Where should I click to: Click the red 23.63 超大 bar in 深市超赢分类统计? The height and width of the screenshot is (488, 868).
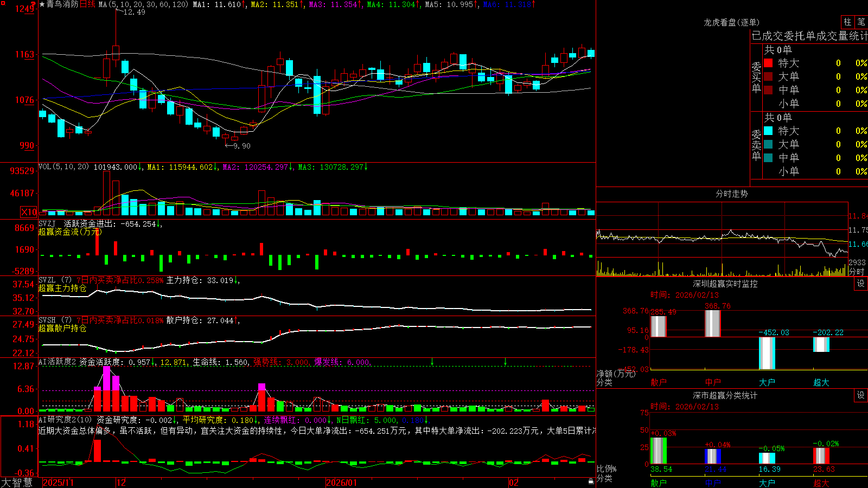pyautogui.click(x=821, y=456)
